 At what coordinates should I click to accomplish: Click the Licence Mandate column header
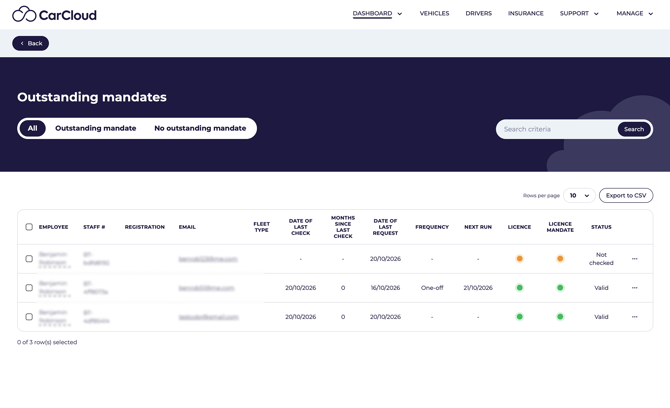(x=560, y=227)
